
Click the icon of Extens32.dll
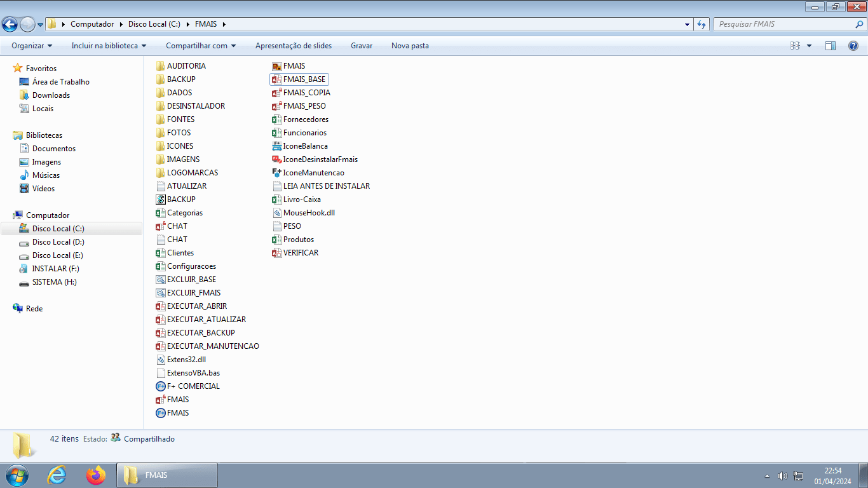click(x=161, y=360)
